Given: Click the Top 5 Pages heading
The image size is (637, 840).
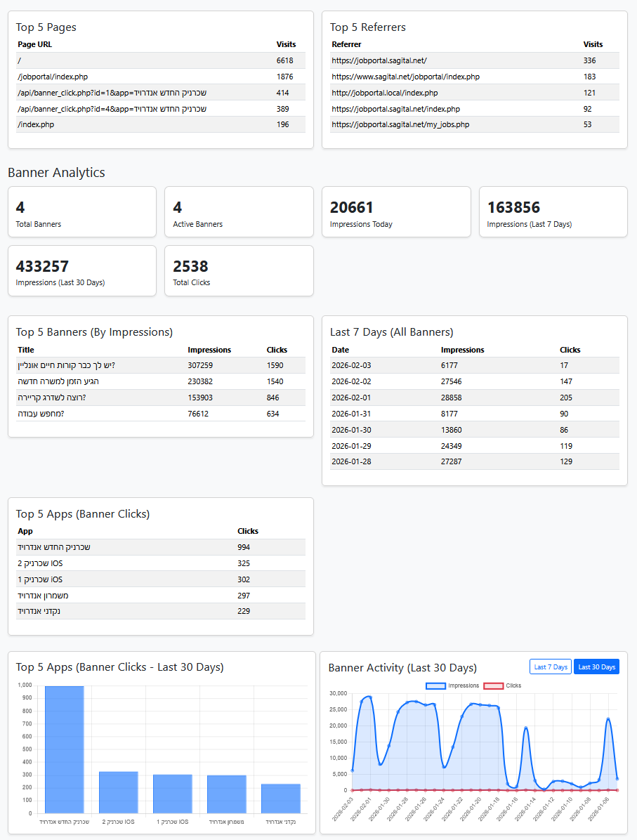Looking at the screenshot, I should click(x=46, y=27).
